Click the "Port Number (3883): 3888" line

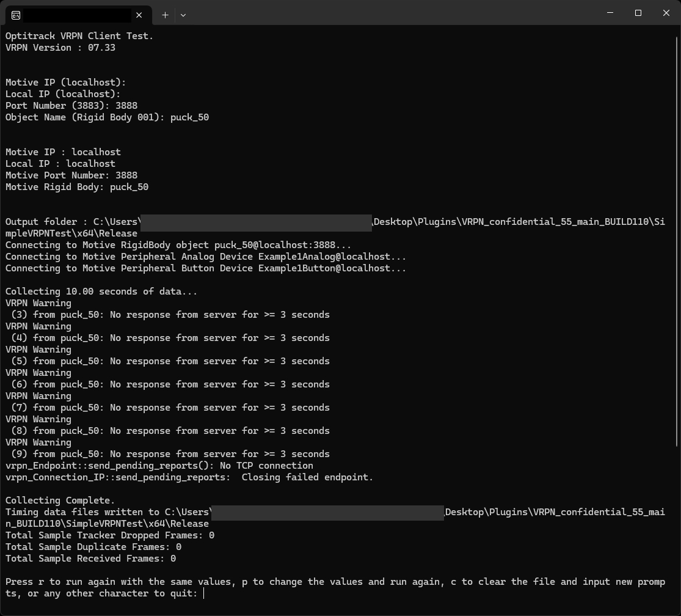pos(71,106)
